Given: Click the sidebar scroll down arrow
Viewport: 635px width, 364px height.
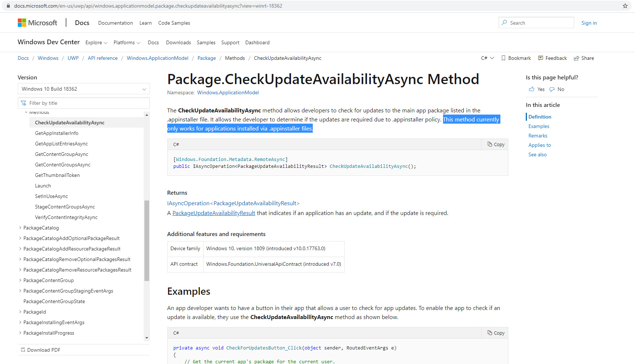Looking at the screenshot, I should click(x=147, y=338).
